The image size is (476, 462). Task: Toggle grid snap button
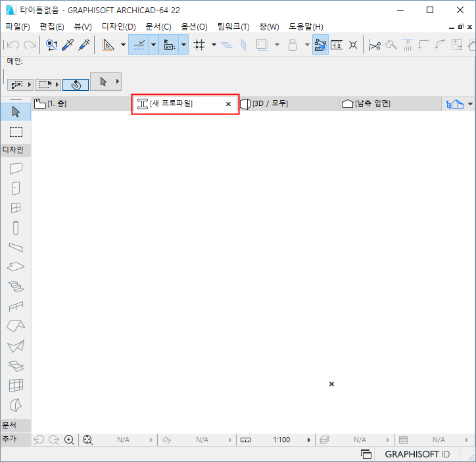pos(199,45)
